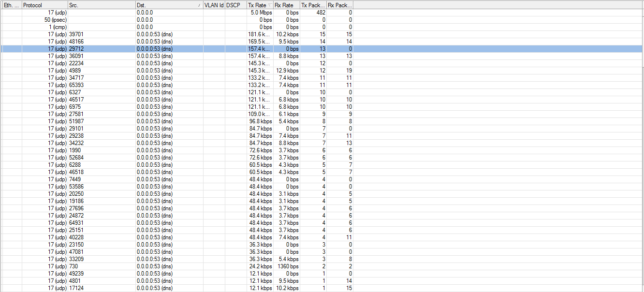Select the row with source port 40228
Image resolution: width=644 pixels, height=292 pixels.
pyautogui.click(x=322, y=237)
